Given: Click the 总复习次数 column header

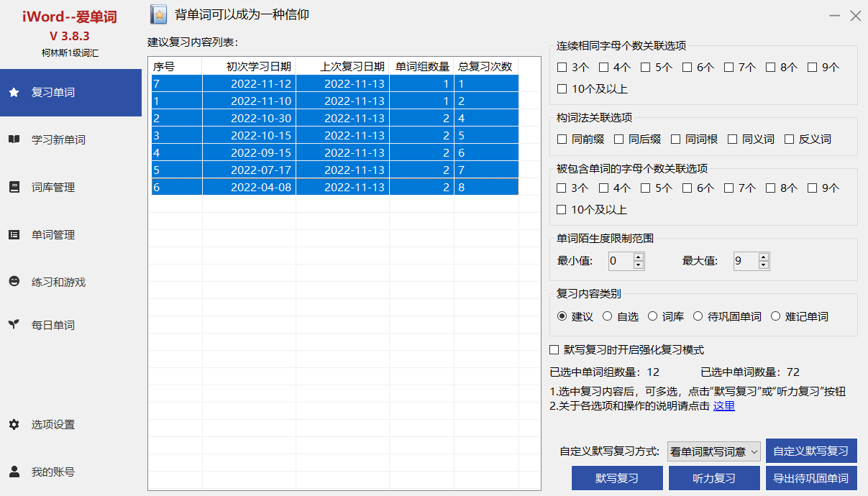Looking at the screenshot, I should (x=485, y=67).
